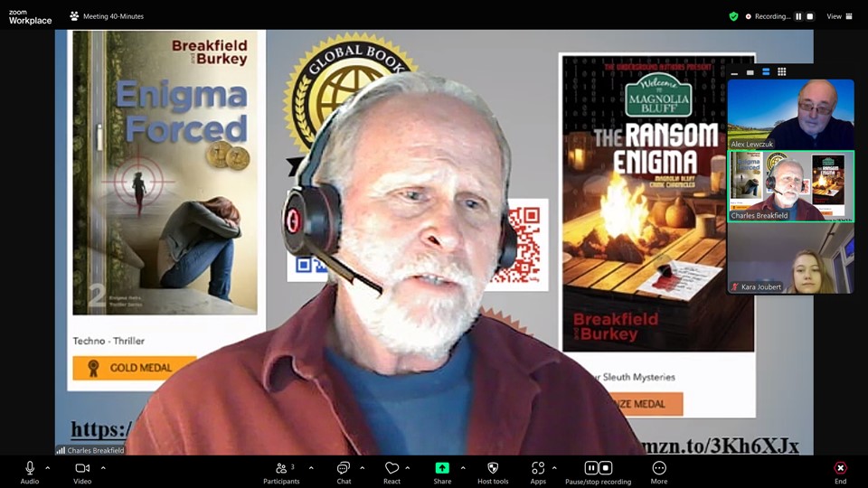
Task: Show only active speaker thumbnail view
Action: (750, 72)
